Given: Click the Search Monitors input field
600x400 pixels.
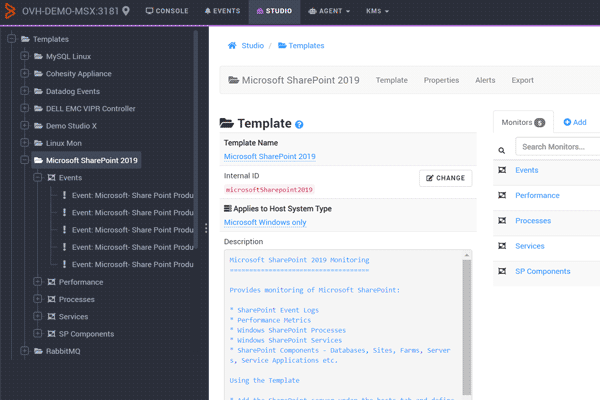Looking at the screenshot, I should tap(557, 147).
